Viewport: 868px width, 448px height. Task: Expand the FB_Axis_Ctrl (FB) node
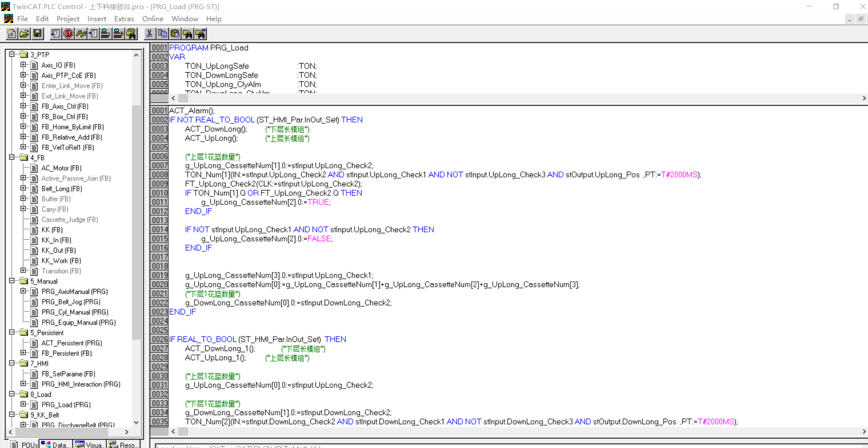[x=23, y=106]
